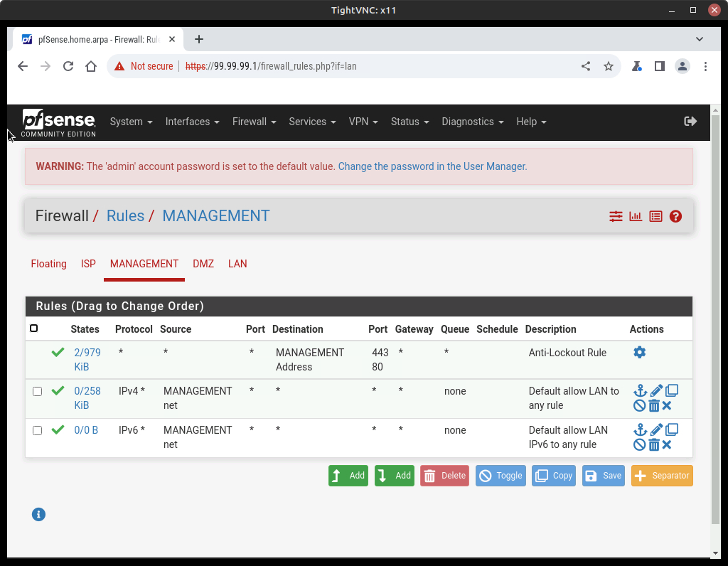
Task: Click the logout icon in navbar
Action: pos(690,121)
